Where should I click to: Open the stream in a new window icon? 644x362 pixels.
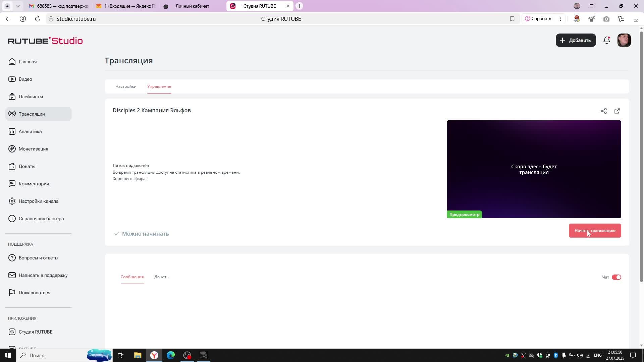(617, 111)
